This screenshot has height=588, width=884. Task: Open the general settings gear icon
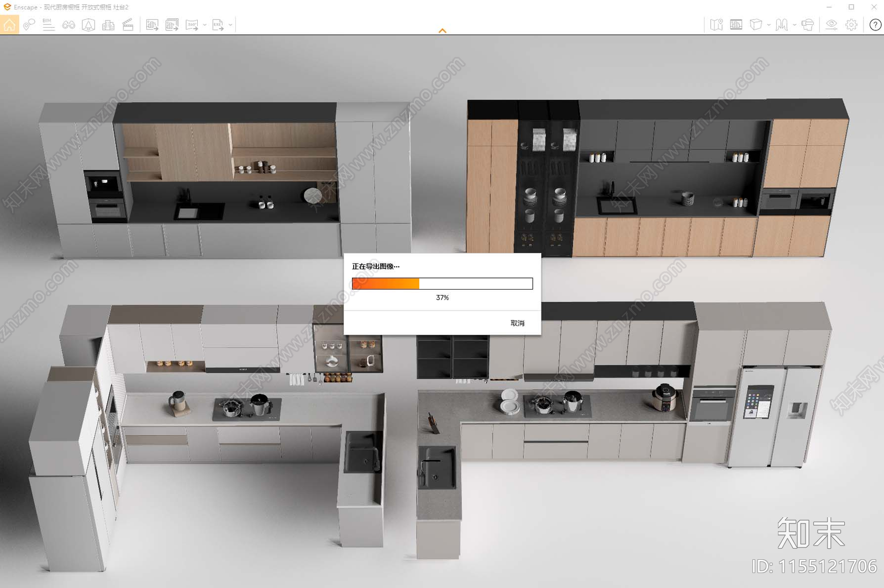pyautogui.click(x=851, y=25)
